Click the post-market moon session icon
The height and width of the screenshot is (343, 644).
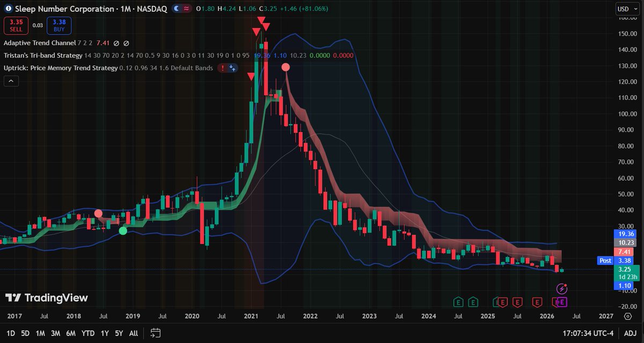coord(175,9)
